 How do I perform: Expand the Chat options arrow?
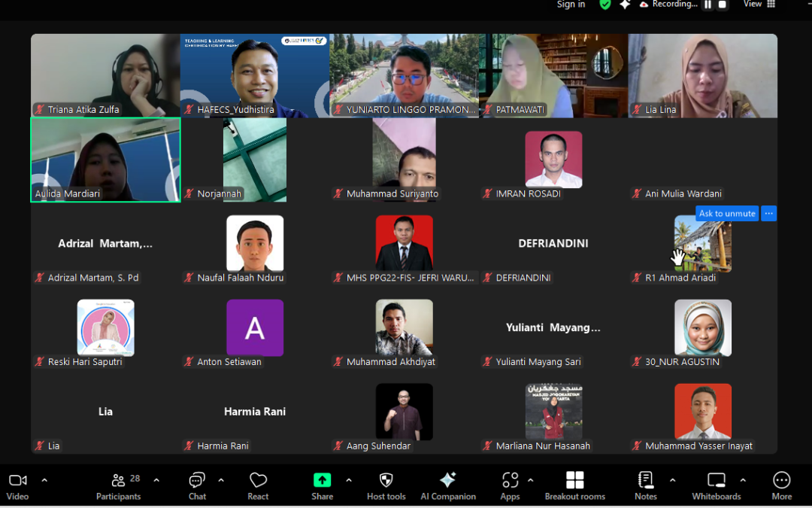(221, 480)
